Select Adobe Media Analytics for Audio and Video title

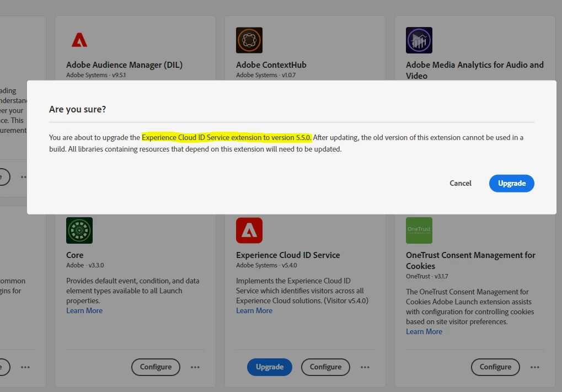[474, 70]
